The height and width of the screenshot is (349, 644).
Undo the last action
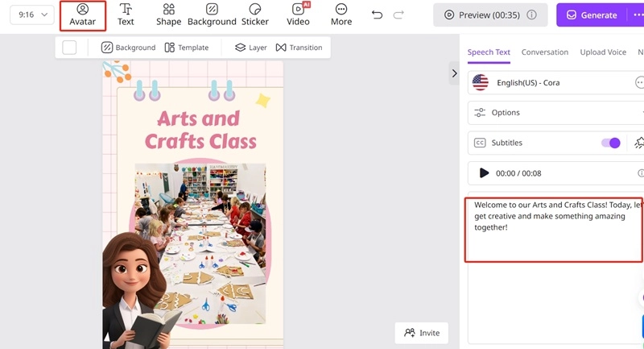pyautogui.click(x=377, y=15)
